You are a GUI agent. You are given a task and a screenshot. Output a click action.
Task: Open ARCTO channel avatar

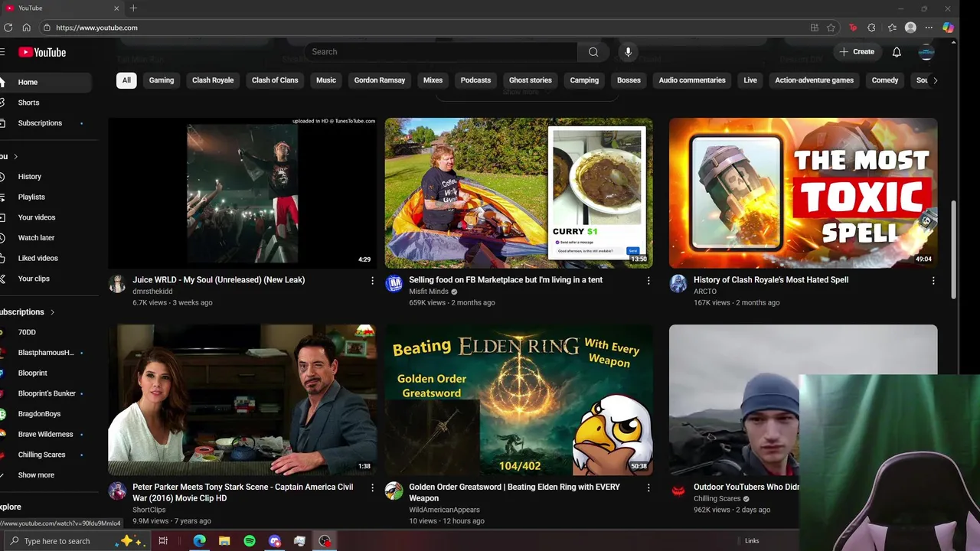(678, 284)
